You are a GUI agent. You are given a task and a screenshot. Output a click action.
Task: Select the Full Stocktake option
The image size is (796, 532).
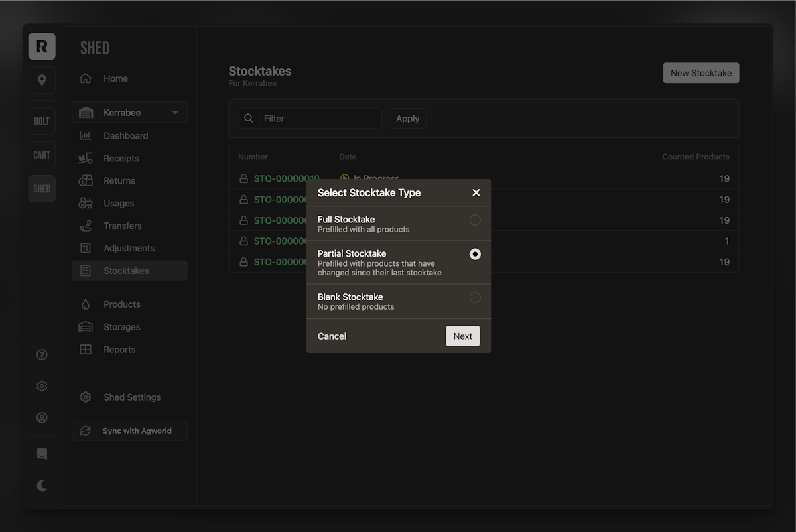click(x=475, y=220)
